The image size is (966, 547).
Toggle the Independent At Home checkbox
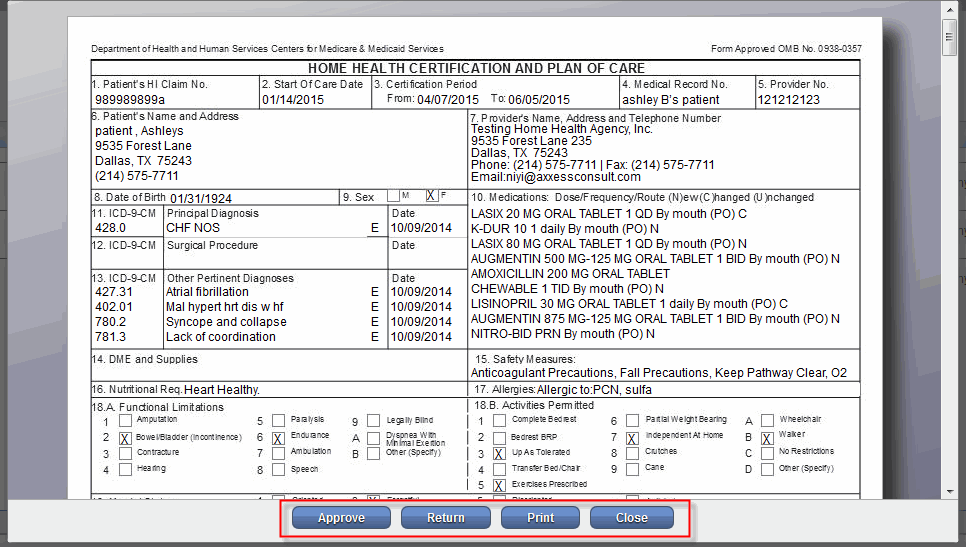[632, 438]
